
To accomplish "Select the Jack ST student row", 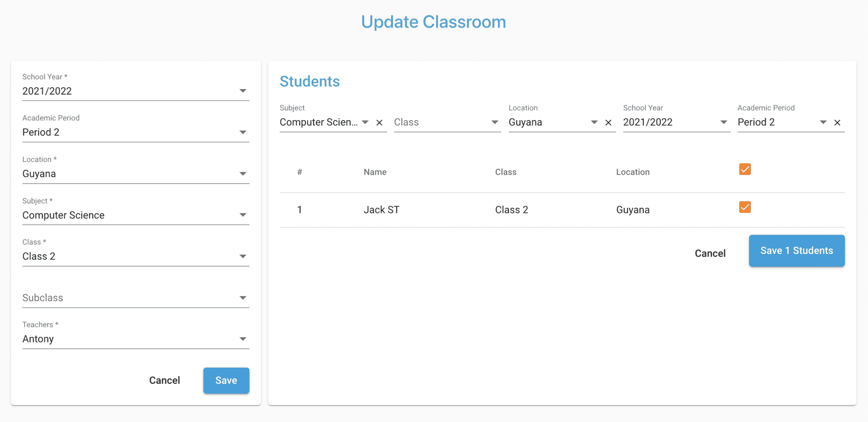I will (x=562, y=210).
